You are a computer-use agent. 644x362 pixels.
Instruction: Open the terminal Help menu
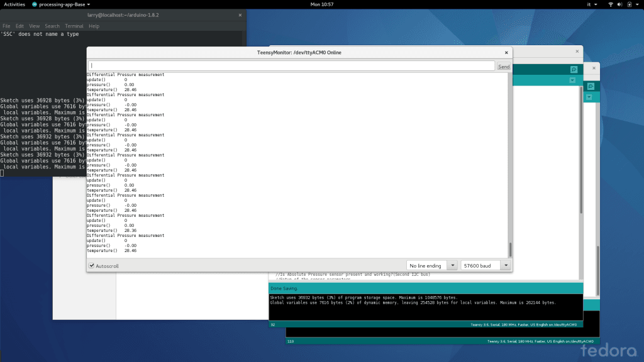pyautogui.click(x=94, y=26)
